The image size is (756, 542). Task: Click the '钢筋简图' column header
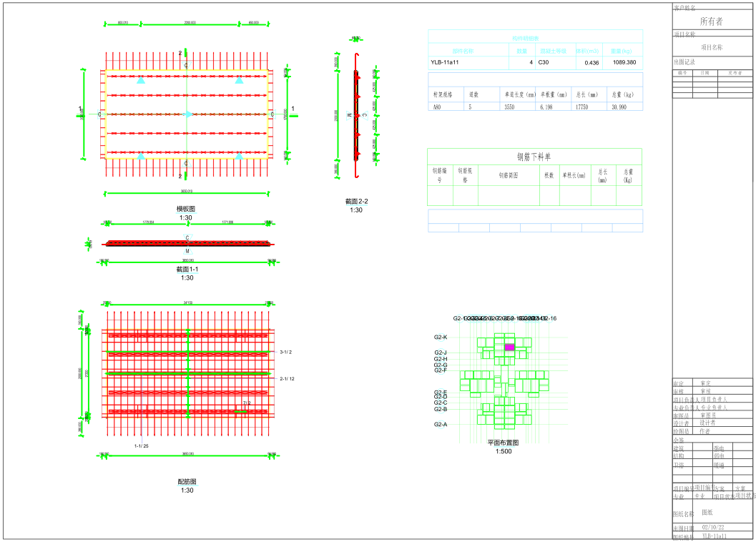(509, 175)
